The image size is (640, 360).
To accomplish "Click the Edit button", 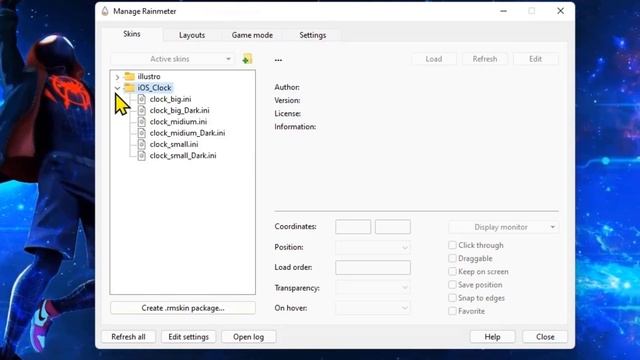I will pyautogui.click(x=536, y=59).
